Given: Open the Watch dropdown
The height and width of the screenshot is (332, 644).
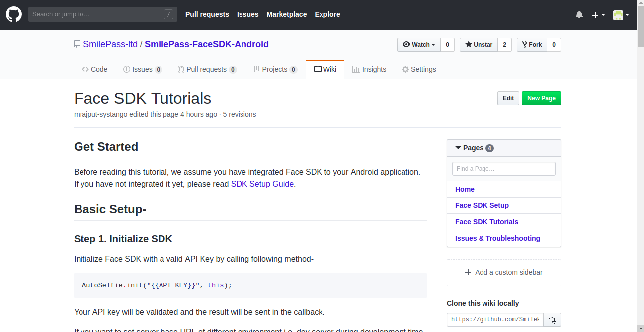Looking at the screenshot, I should 419,45.
